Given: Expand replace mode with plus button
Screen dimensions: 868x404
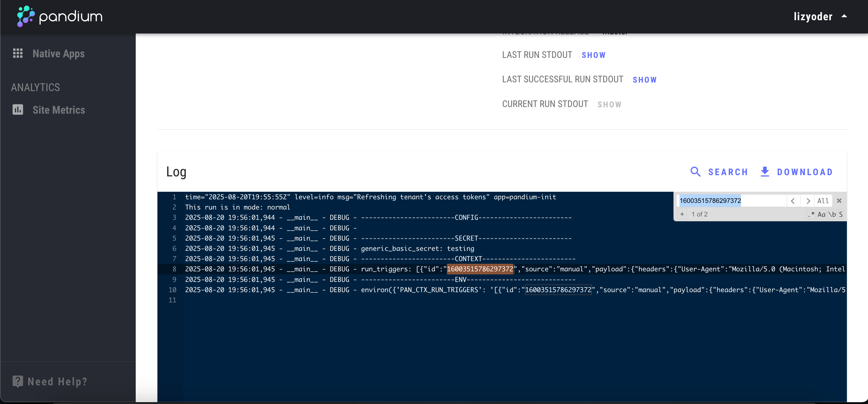Looking at the screenshot, I should pos(682,214).
